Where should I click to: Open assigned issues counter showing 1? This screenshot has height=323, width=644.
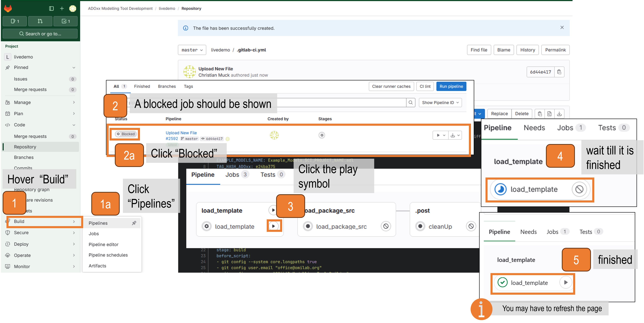pos(15,21)
